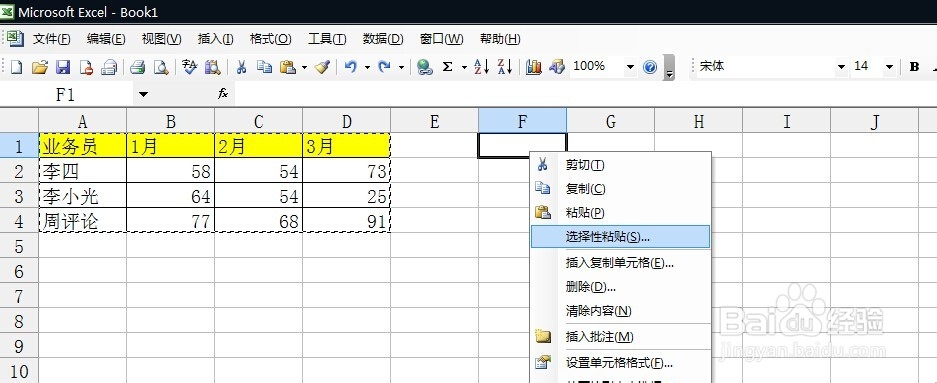Click the Name Box showing F1
This screenshot has width=937, height=383.
coord(67,94)
